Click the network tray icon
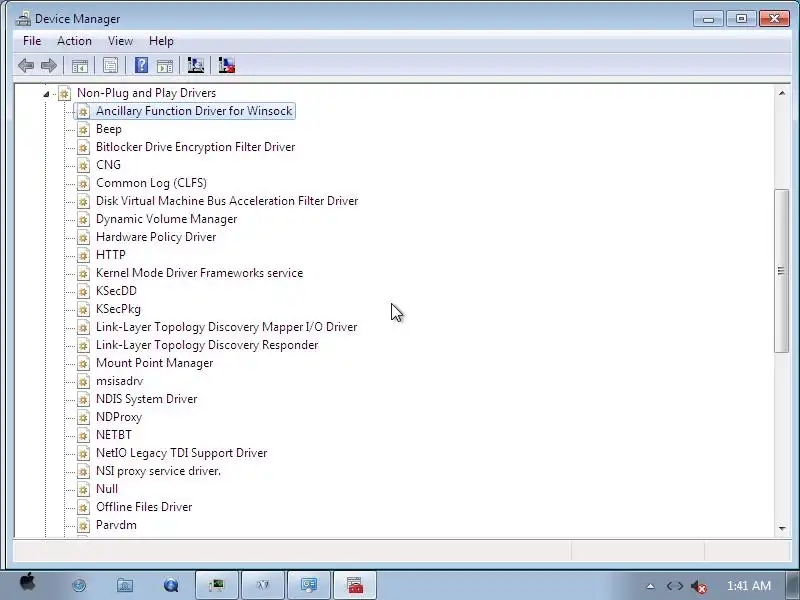The image size is (800, 600). tap(674, 586)
